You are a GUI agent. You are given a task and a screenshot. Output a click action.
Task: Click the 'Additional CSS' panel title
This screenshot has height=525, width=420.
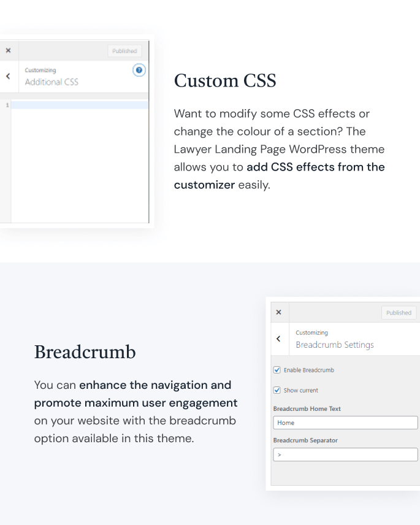tap(52, 82)
